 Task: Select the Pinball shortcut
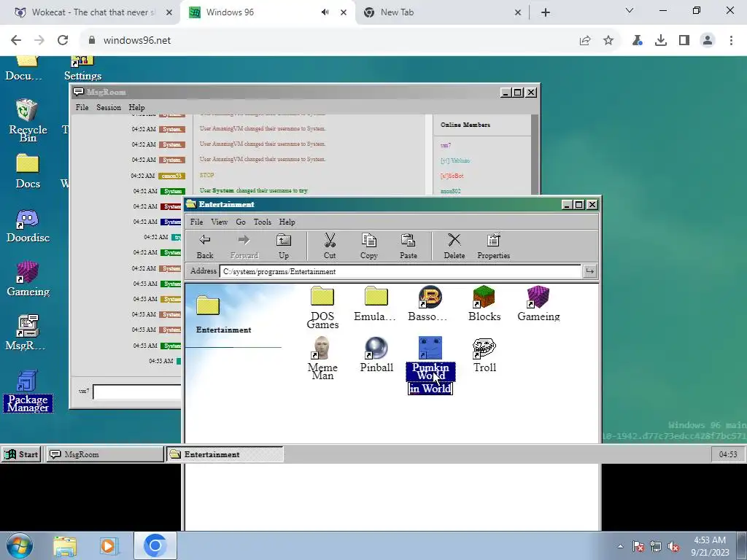[376, 355]
